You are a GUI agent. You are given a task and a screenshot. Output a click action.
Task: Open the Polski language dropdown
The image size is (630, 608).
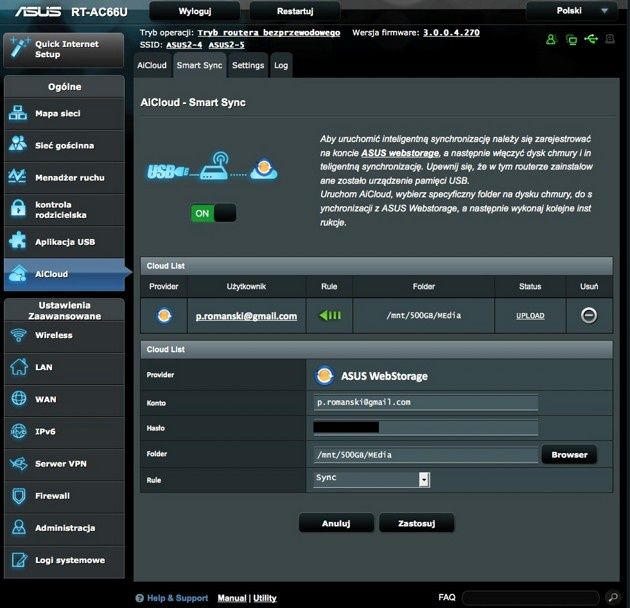pyautogui.click(x=572, y=11)
